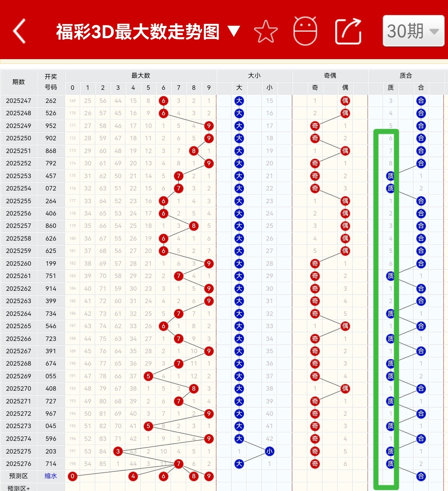
Task: Tap the 大 sub-column header
Action: 239,88
